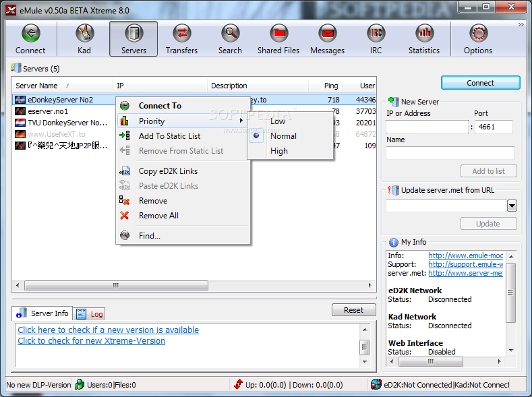Open the Messages panel
The width and height of the screenshot is (532, 397).
click(x=328, y=38)
